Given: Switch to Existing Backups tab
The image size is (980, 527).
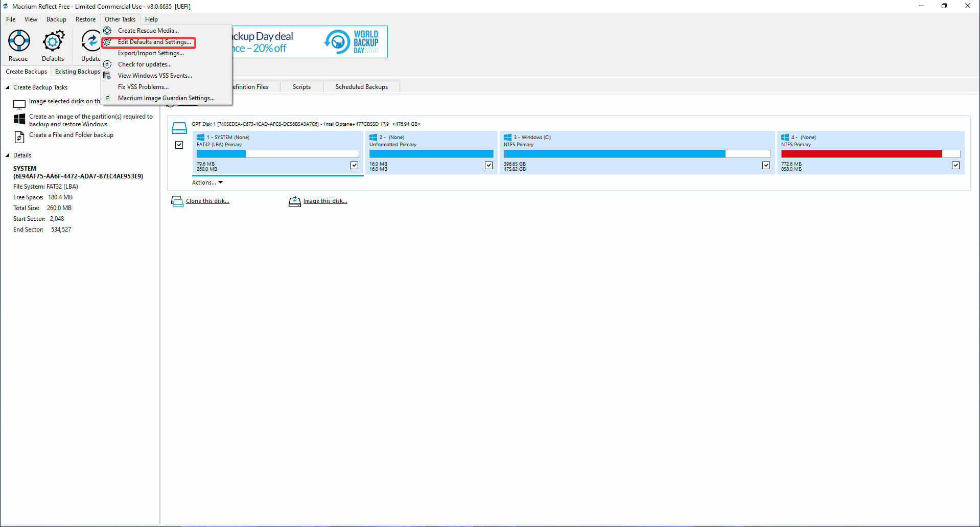Looking at the screenshot, I should tap(78, 72).
